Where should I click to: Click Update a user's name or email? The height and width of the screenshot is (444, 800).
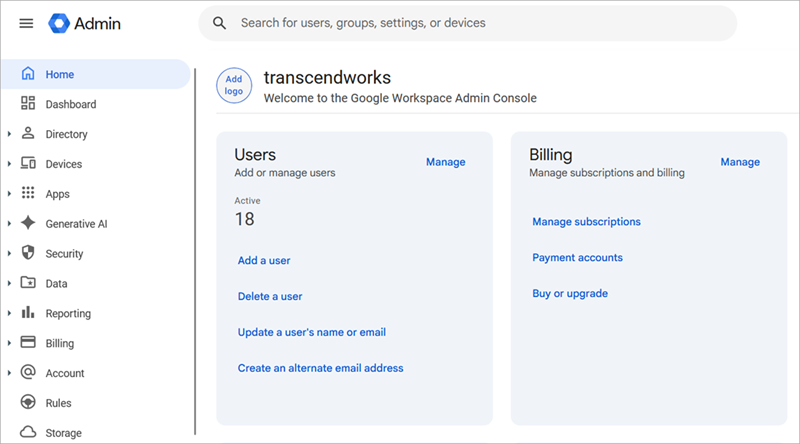coord(312,332)
